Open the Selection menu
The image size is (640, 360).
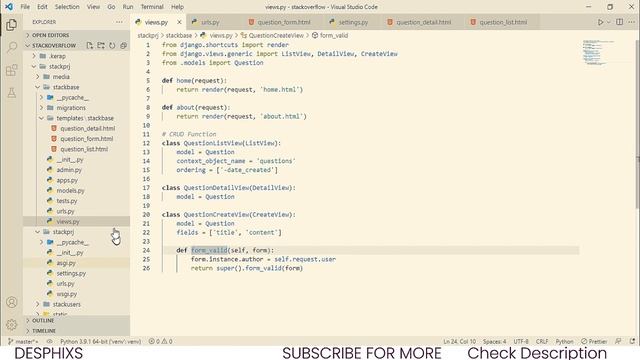[67, 7]
